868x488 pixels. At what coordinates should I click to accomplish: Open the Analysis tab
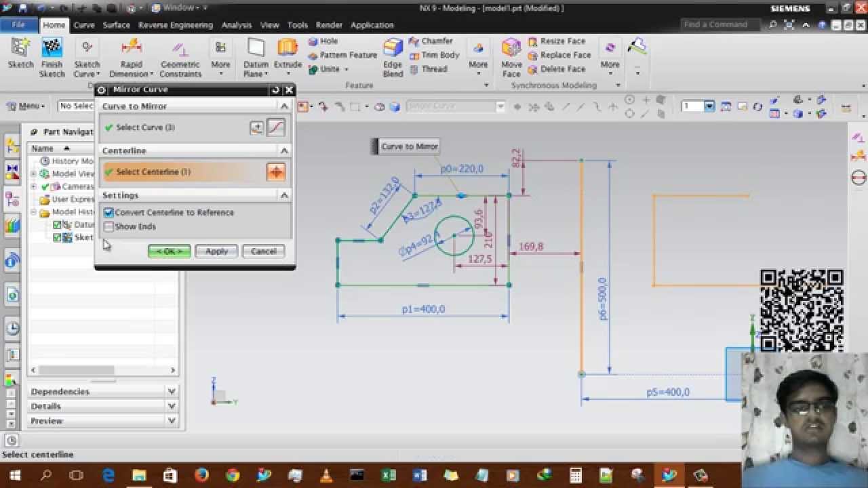pyautogui.click(x=237, y=25)
